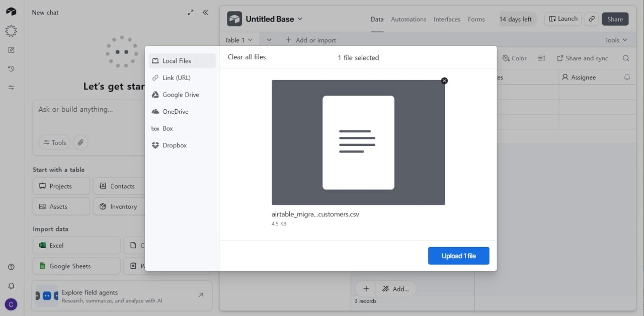The height and width of the screenshot is (316, 644).
Task: Open the sliders settings icon in left sidebar
Action: [x=11, y=88]
